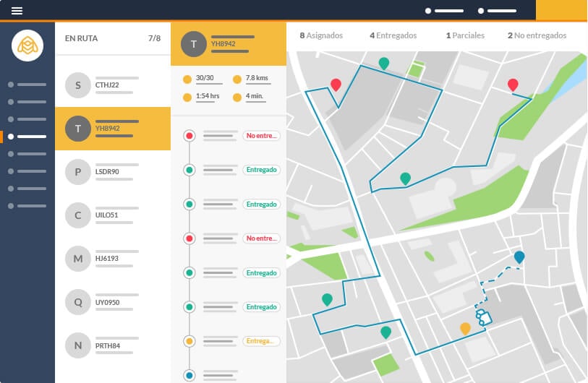The image size is (588, 383).
Task: Select avatar S for driver CTHJ22
Action: pos(78,85)
